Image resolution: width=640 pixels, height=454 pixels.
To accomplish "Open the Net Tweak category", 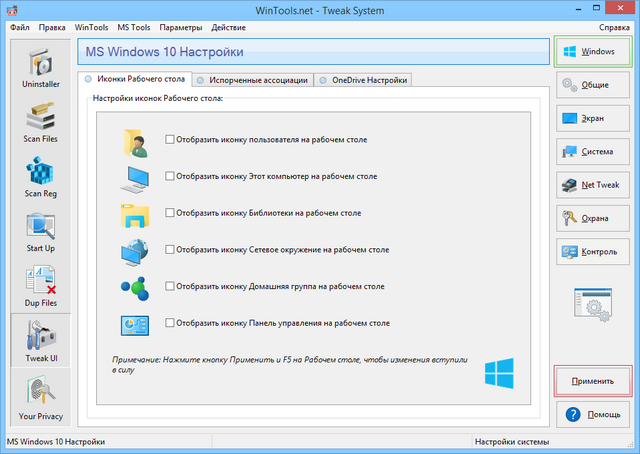I will (x=595, y=185).
